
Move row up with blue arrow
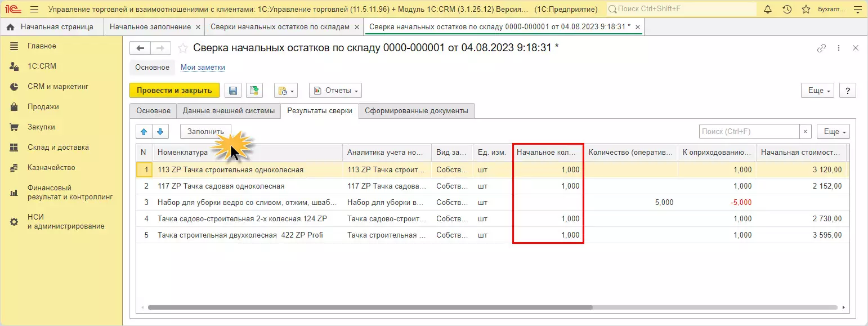tap(144, 131)
